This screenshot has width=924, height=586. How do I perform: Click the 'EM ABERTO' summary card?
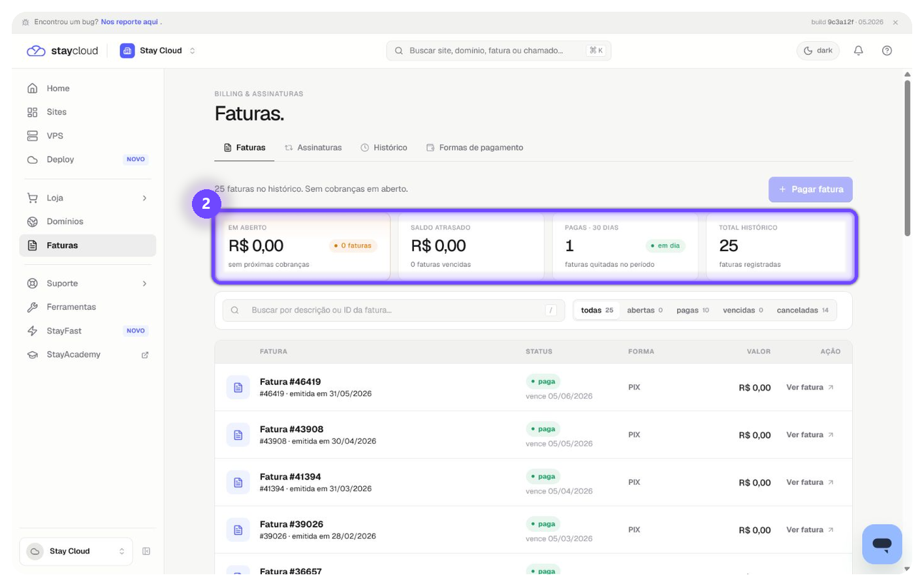pyautogui.click(x=302, y=247)
